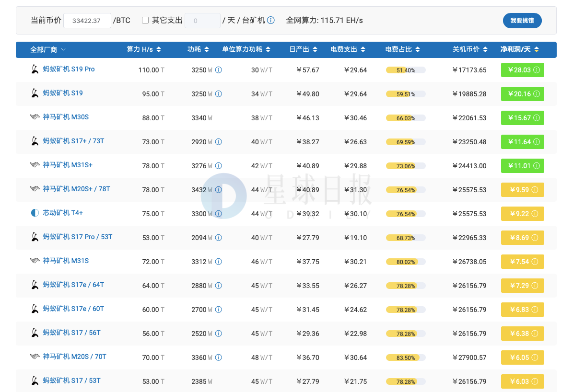The height and width of the screenshot is (392, 573).
Task: Click the info icon next to S19 Pro's 3250 W
Action: pyautogui.click(x=219, y=70)
